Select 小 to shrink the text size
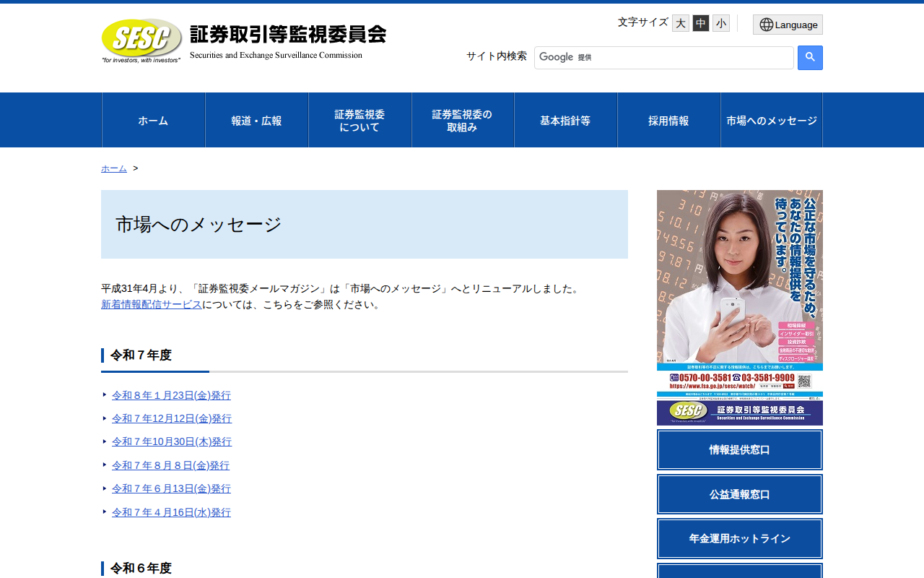Image resolution: width=924 pixels, height=578 pixels. (720, 22)
